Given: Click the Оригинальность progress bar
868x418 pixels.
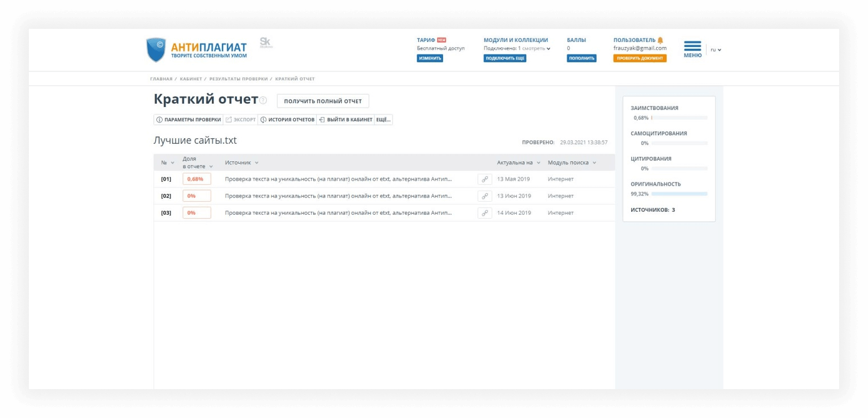Looking at the screenshot, I should point(679,194).
